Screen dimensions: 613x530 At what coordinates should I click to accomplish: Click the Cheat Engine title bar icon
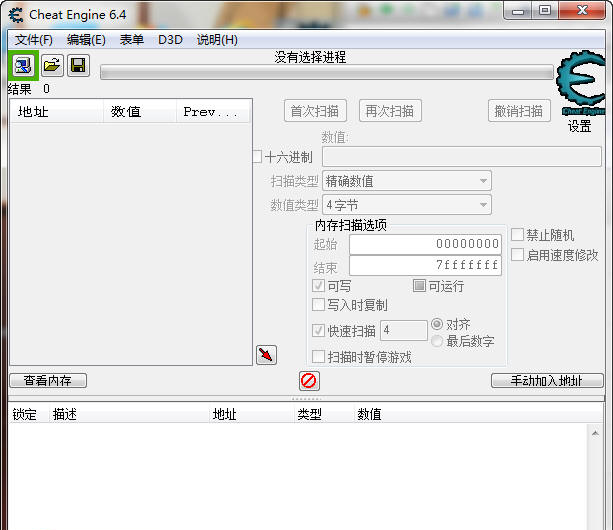[x=16, y=14]
